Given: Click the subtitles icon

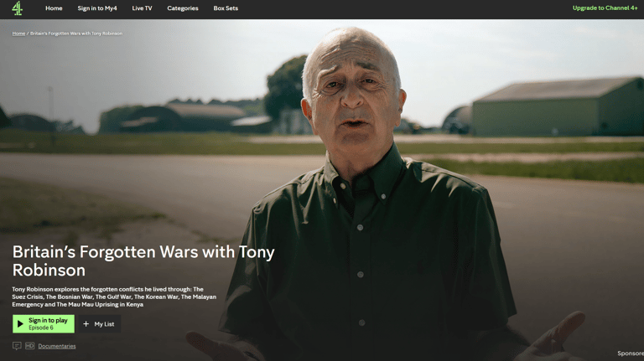Looking at the screenshot, I should [17, 346].
